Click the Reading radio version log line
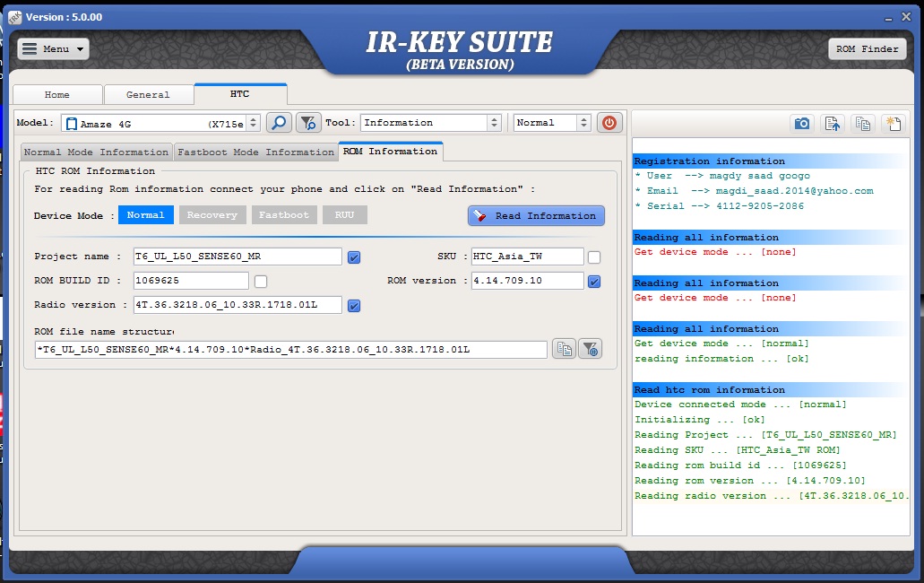 pos(771,496)
